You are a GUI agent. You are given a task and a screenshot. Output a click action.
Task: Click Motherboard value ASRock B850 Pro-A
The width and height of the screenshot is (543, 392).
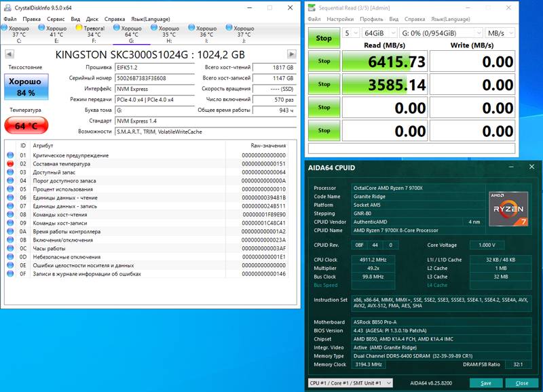442,321
